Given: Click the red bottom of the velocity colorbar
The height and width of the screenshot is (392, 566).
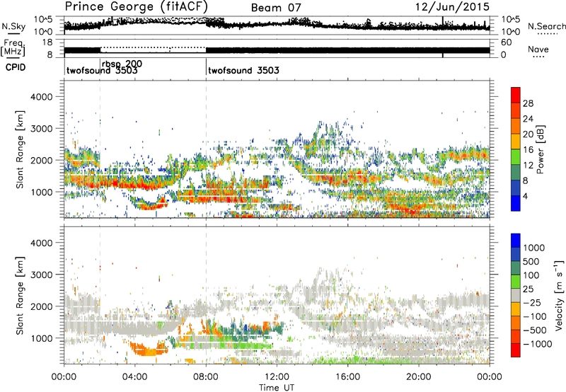Looking at the screenshot, I should coord(516,350).
